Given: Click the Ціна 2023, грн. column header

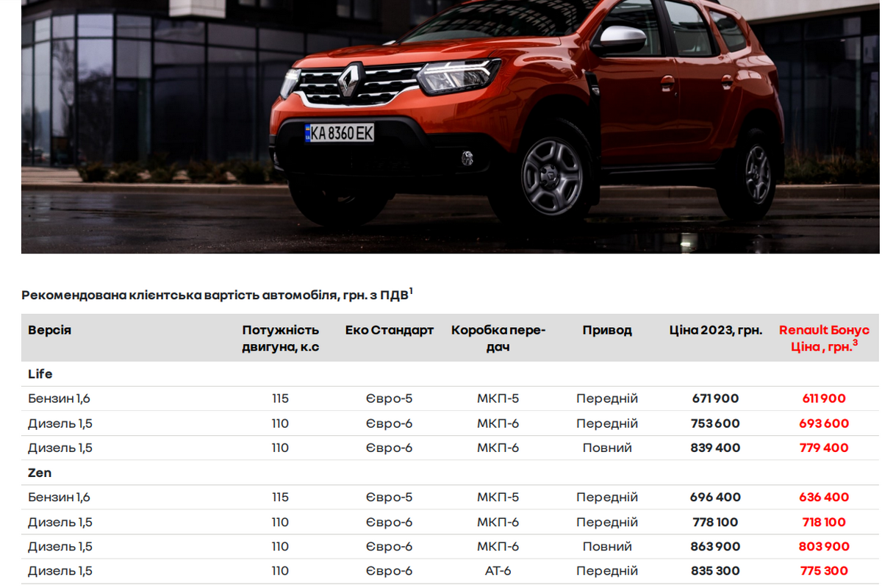Looking at the screenshot, I should pos(715,330).
